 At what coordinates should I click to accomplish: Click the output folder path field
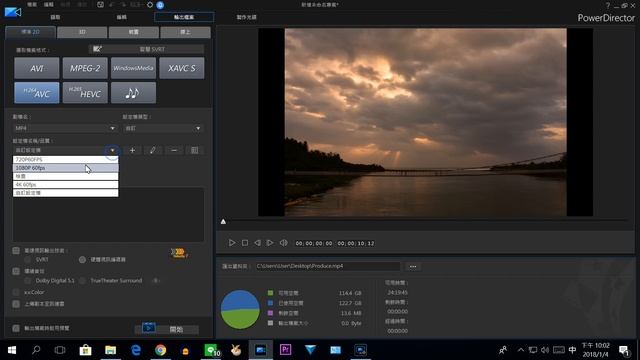(x=328, y=266)
